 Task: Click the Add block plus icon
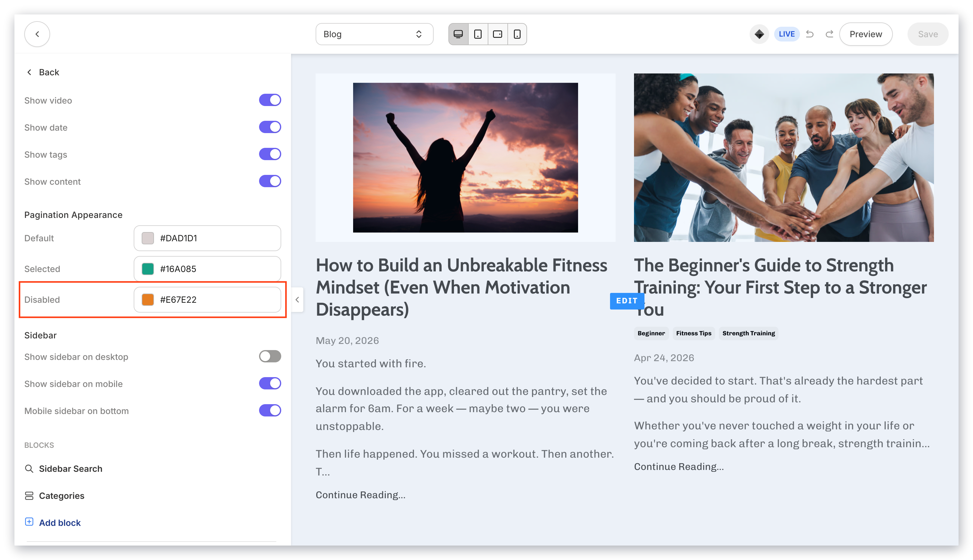(29, 522)
